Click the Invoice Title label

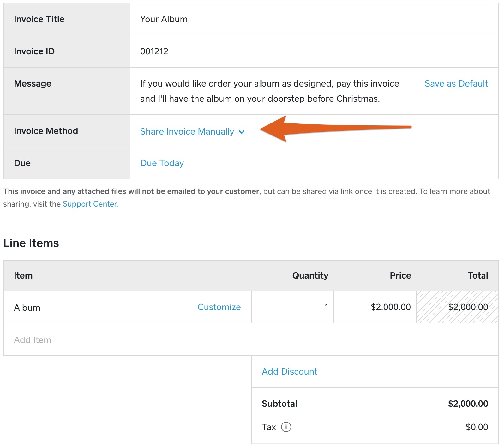(x=39, y=19)
